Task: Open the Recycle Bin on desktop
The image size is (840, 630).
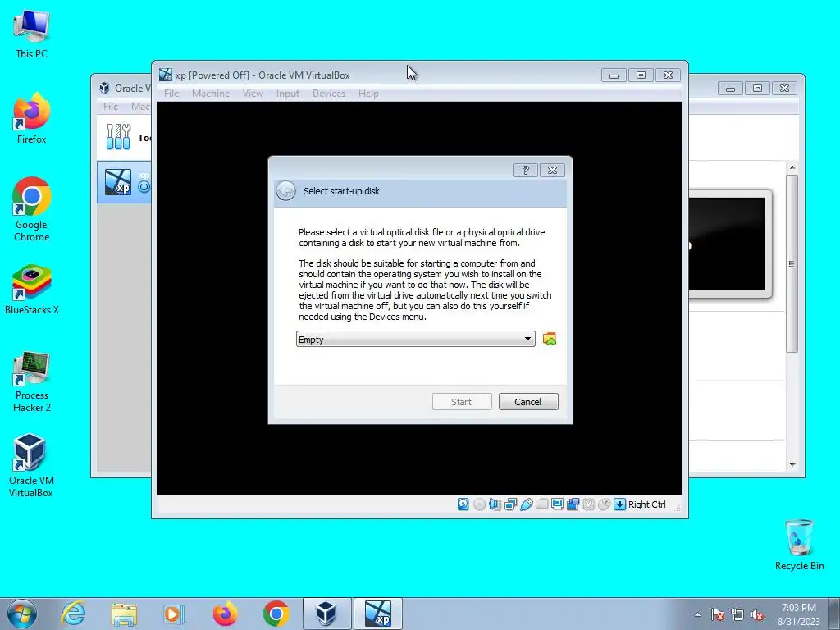Action: click(799, 545)
